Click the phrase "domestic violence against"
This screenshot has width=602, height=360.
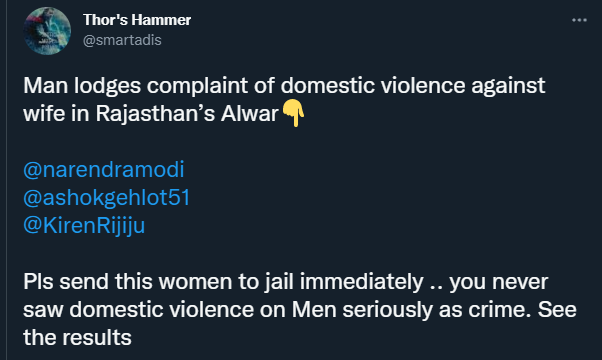pos(413,86)
